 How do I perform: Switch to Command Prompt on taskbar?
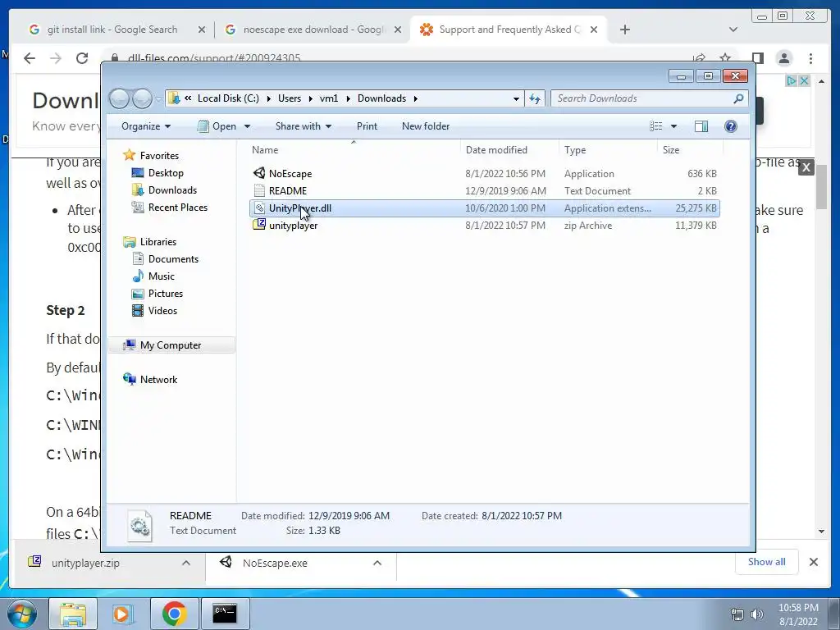(x=225, y=614)
